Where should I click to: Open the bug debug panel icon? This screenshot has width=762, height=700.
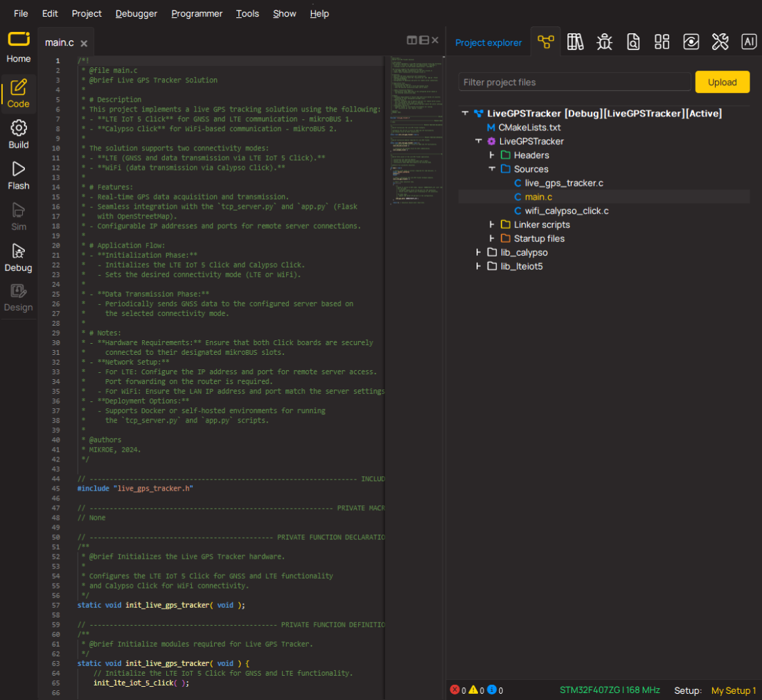[x=604, y=42]
